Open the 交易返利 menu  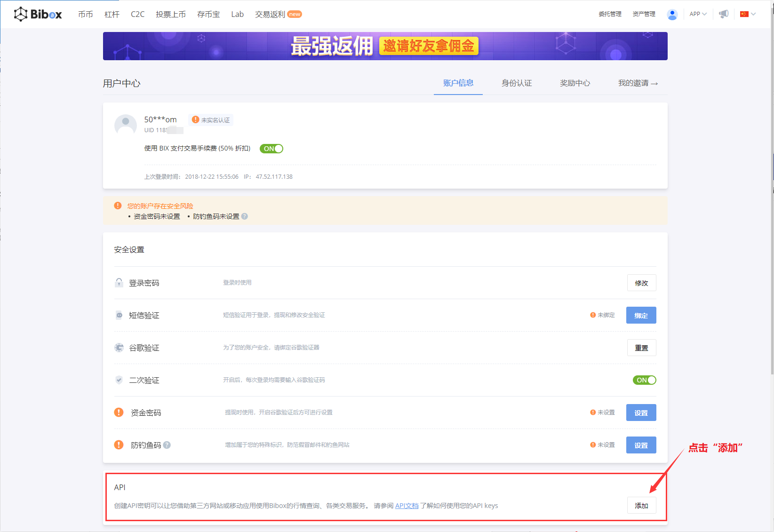[270, 15]
